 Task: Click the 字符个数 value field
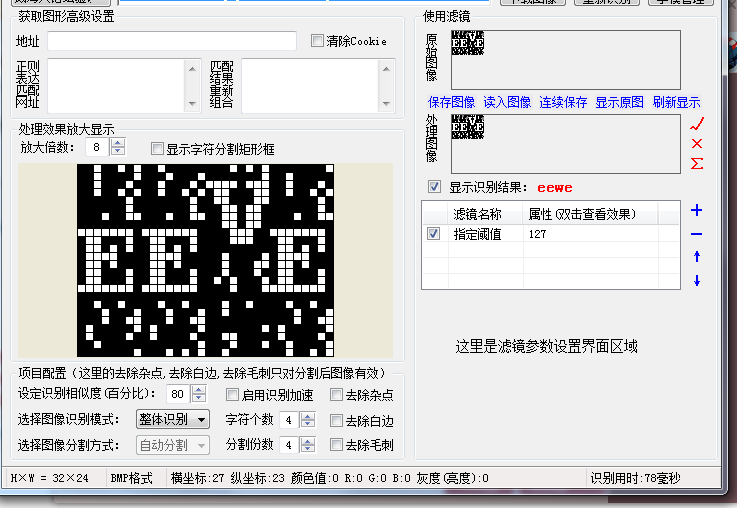(x=290, y=420)
